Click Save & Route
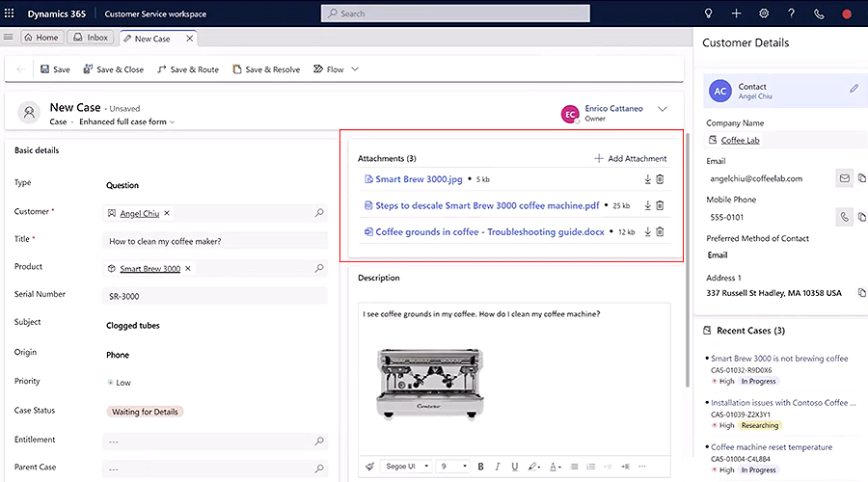The width and height of the screenshot is (868, 482). (188, 69)
